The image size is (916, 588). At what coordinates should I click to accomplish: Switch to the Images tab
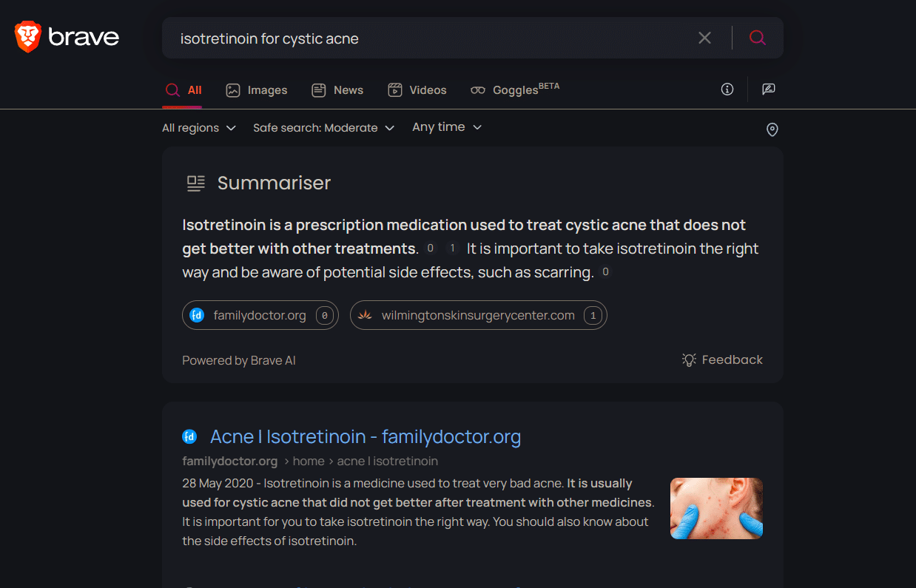pos(257,90)
